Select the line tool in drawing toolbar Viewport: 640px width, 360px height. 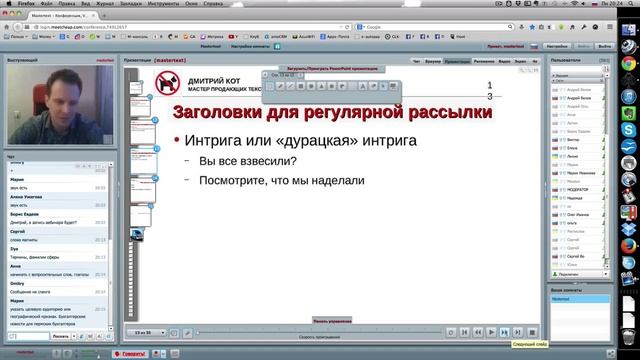(290, 86)
